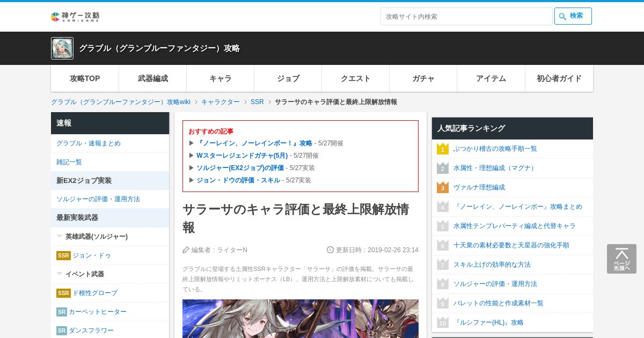
Task: Click the rank 7 crown badge
Action: (x=443, y=264)
